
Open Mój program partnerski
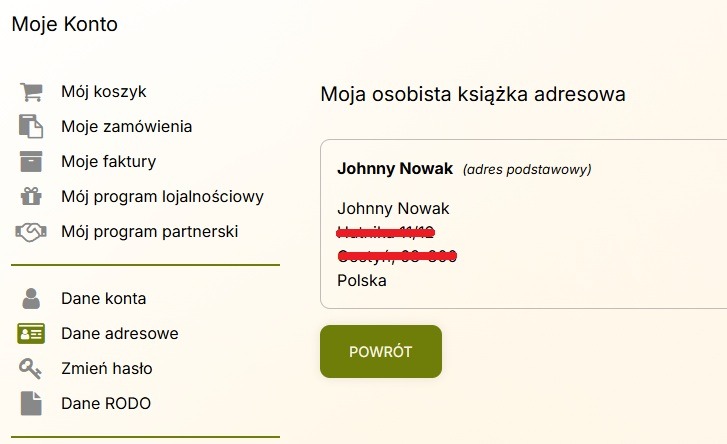click(x=149, y=231)
